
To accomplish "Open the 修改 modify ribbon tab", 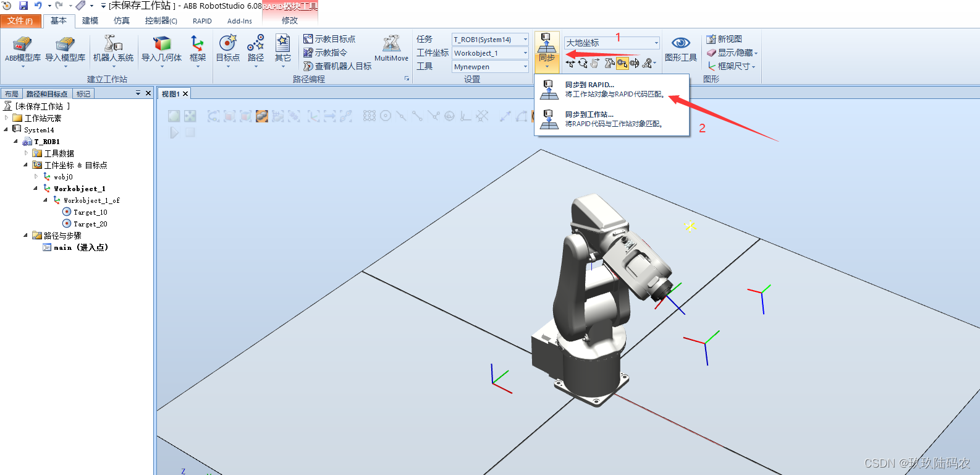I will click(x=290, y=20).
